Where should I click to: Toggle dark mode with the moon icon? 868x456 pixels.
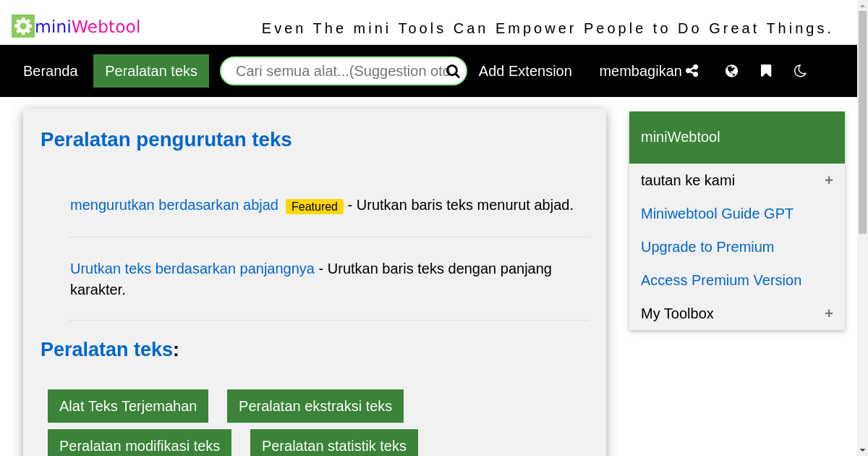pyautogui.click(x=799, y=71)
